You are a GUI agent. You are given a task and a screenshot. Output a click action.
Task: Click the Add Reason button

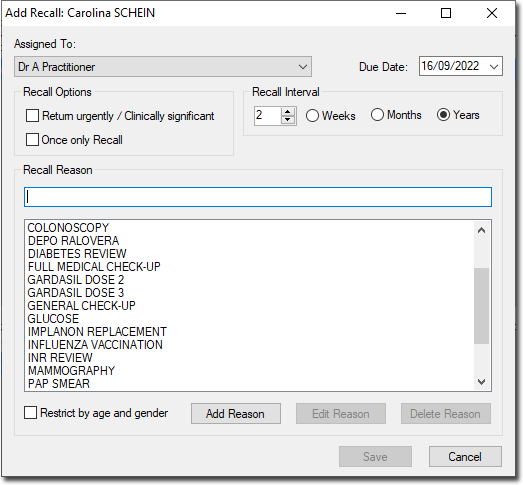coord(236,414)
